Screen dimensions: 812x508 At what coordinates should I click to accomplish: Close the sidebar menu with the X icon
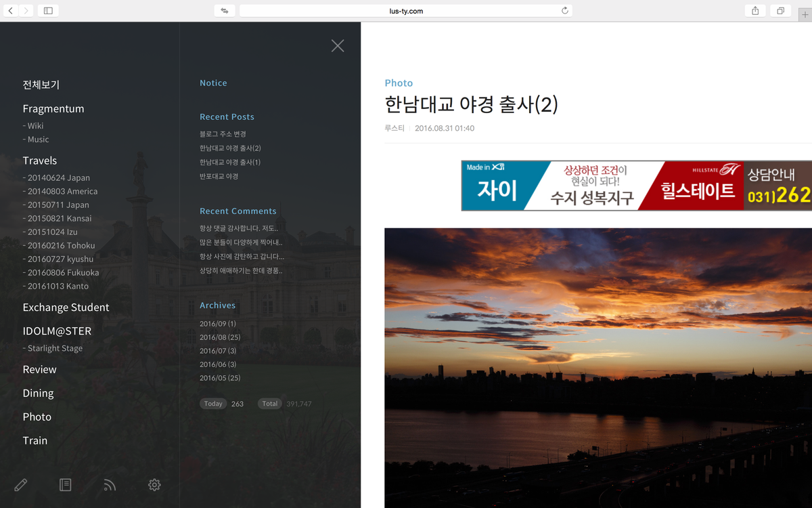tap(338, 45)
